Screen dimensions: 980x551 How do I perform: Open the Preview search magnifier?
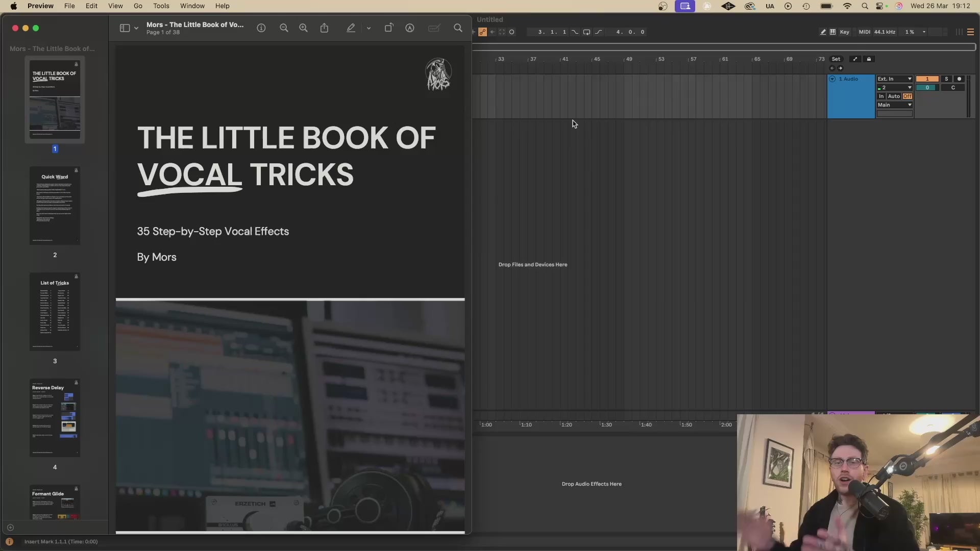click(458, 28)
